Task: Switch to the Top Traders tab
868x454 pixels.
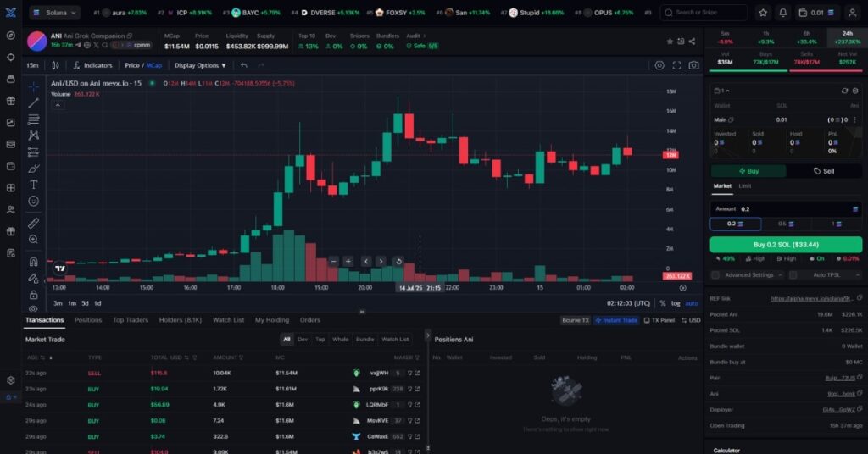Action: coord(131,319)
